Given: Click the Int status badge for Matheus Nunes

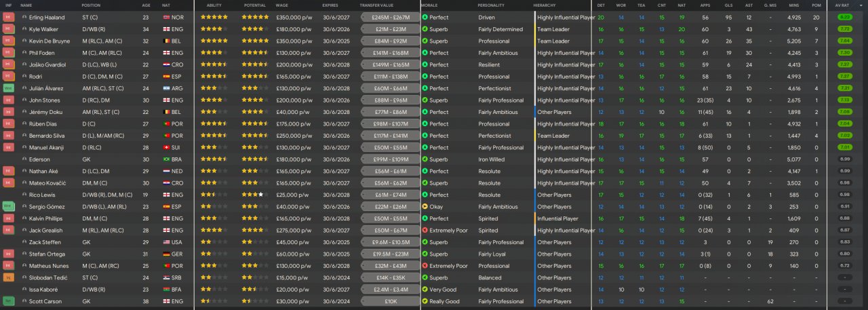Looking at the screenshot, I should click(8, 266).
